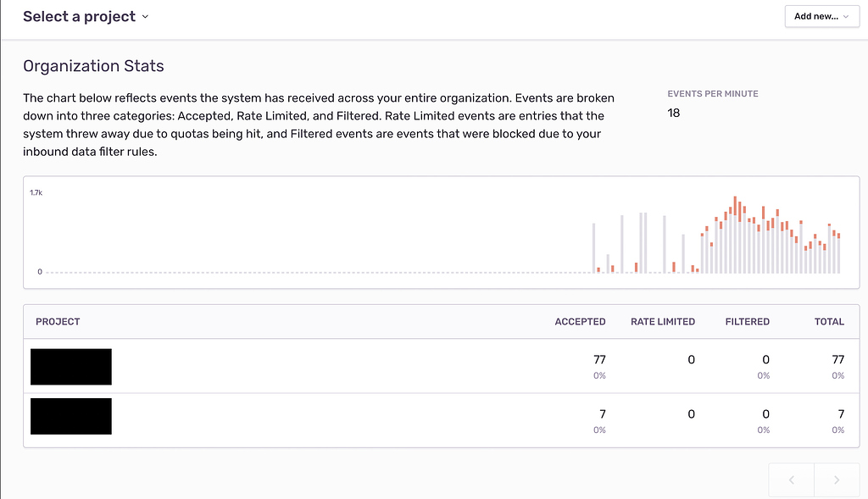
Task: Click the FILTERED column header
Action: [747, 322]
